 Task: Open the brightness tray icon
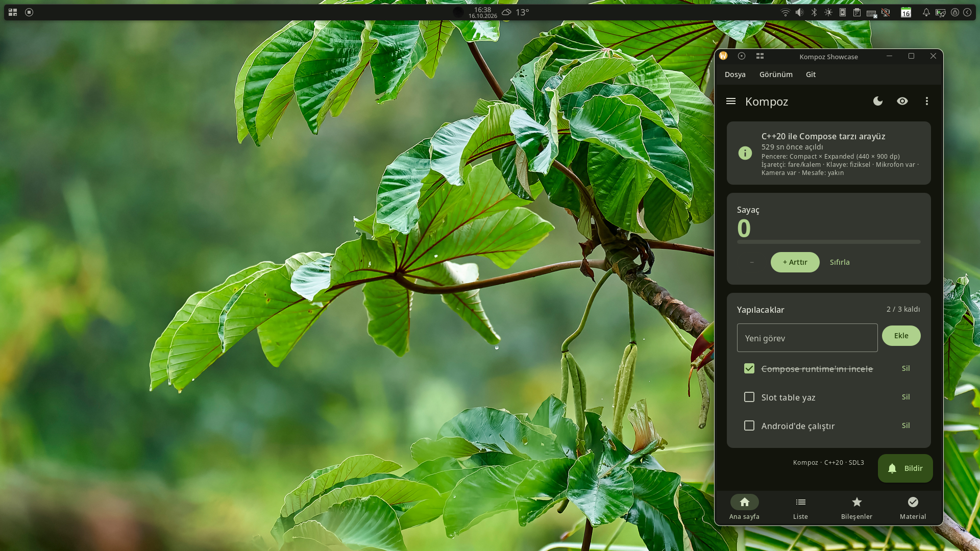pos(828,12)
